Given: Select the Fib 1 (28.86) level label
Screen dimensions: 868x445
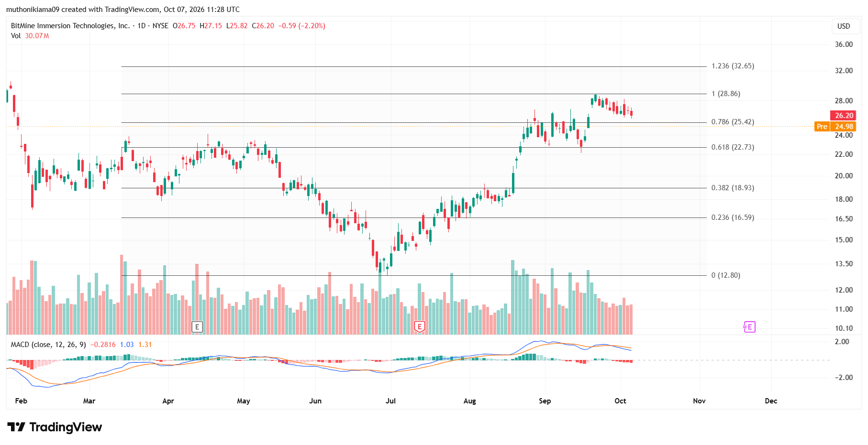Looking at the screenshot, I should [x=726, y=94].
